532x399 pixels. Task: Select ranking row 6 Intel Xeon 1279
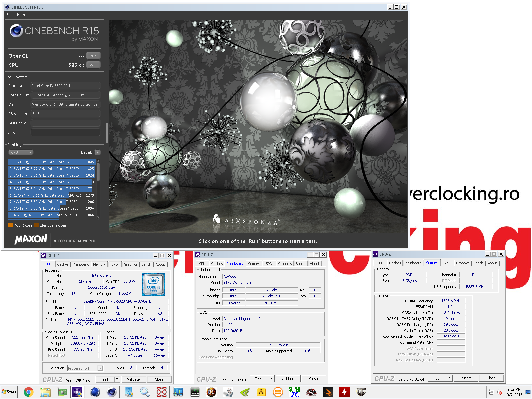click(x=52, y=195)
